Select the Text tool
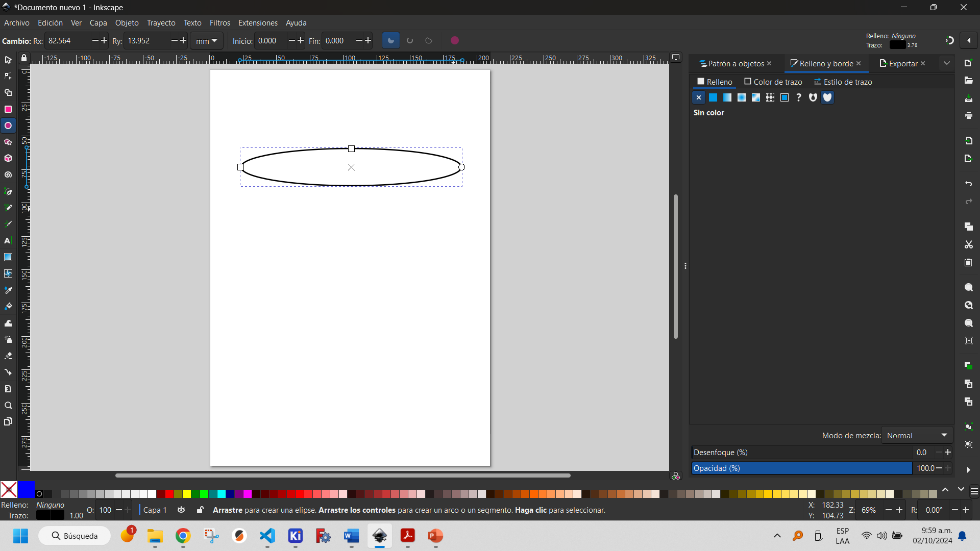The height and width of the screenshot is (551, 980). 8,240
